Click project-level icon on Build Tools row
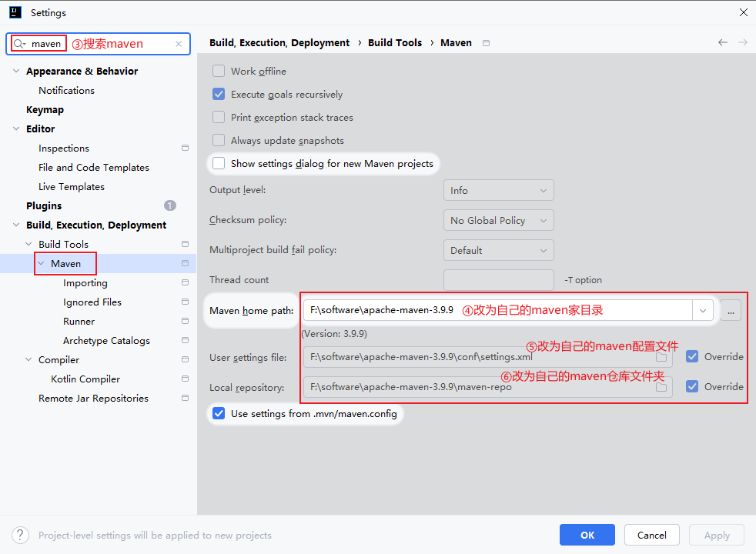This screenshot has width=756, height=554. click(185, 244)
